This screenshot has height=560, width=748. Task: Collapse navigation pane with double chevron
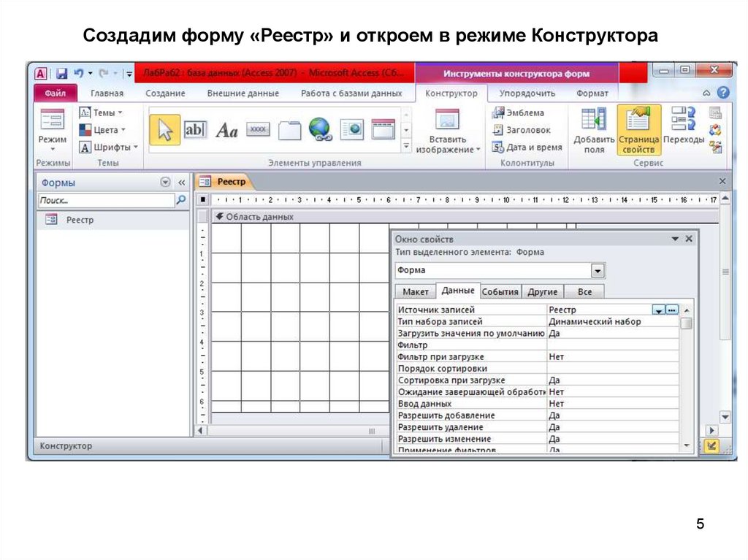pos(181,183)
